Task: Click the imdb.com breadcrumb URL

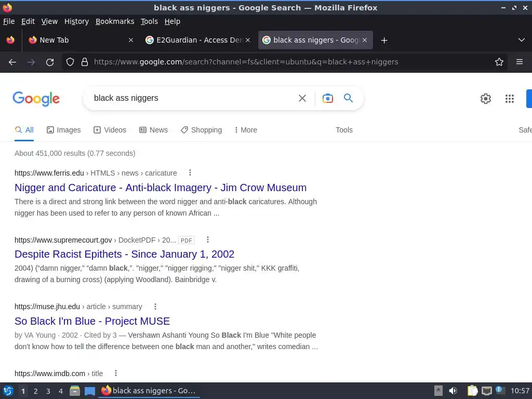Action: click(x=59, y=374)
